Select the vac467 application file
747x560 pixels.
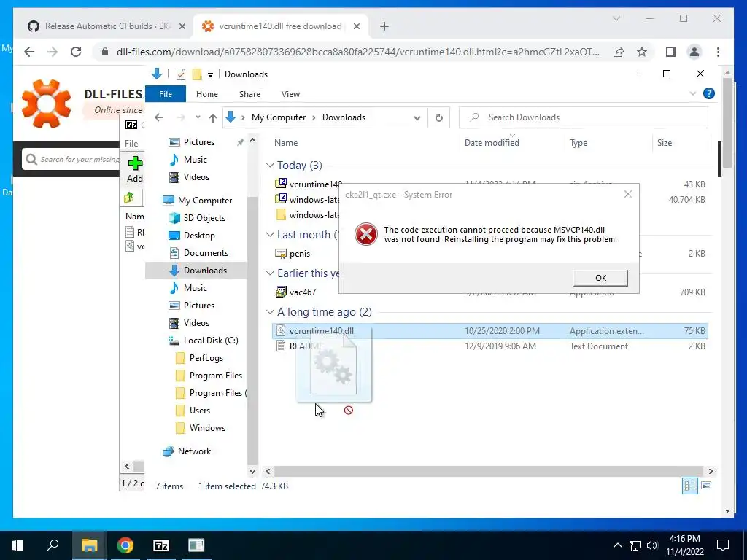[x=303, y=292]
